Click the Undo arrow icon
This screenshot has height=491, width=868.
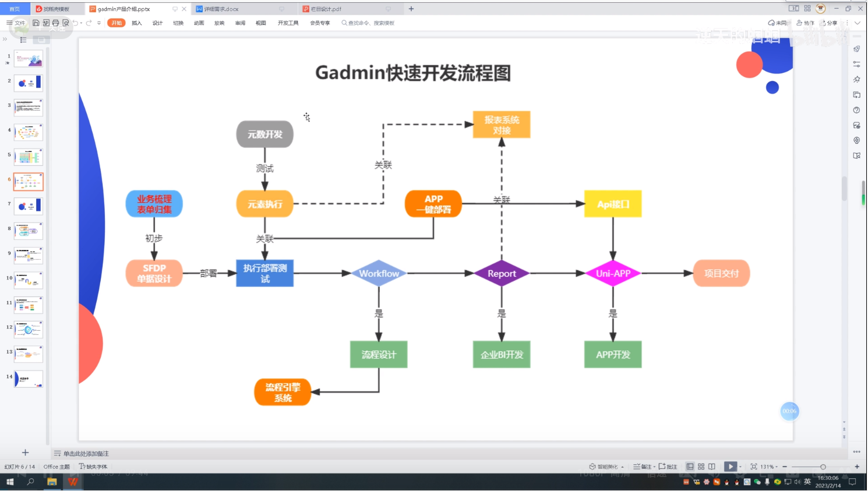[75, 23]
